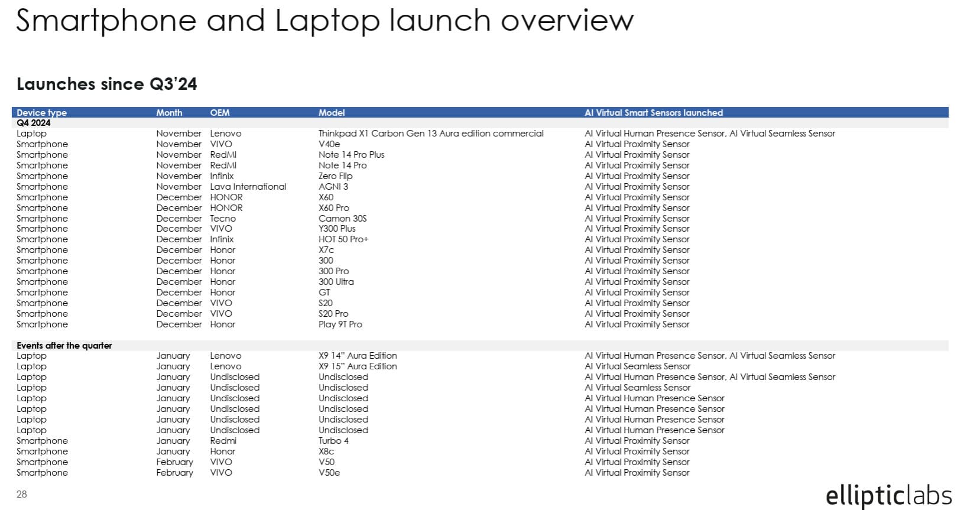Click the 'GT' model cell

tap(324, 293)
